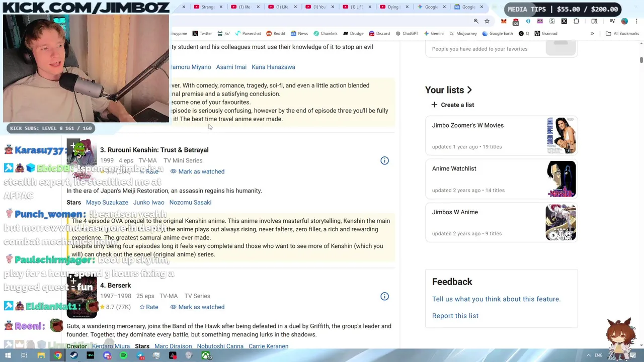Open the Jimbos W Anime list

pyautogui.click(x=501, y=223)
